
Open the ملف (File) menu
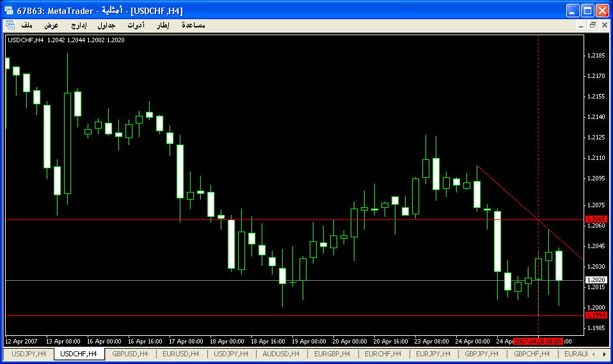[27, 26]
